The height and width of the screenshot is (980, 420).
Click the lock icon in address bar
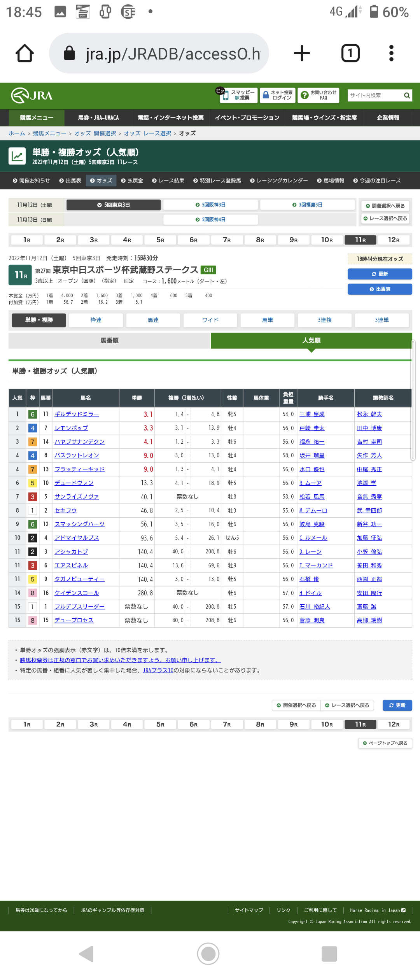click(69, 53)
